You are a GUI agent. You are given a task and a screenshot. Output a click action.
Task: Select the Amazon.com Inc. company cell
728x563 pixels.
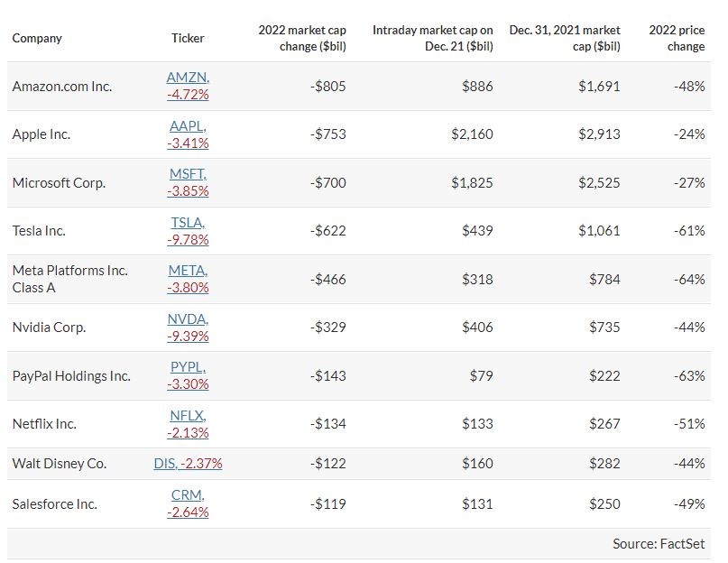pos(62,87)
